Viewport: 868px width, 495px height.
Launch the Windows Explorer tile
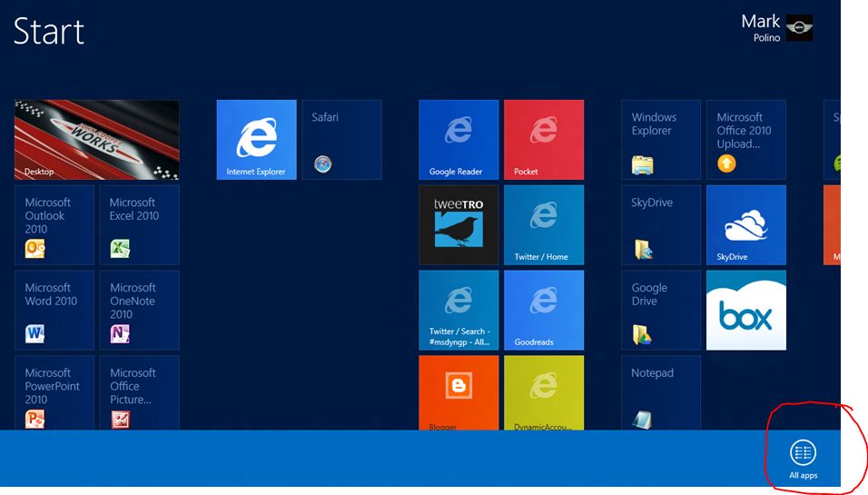pyautogui.click(x=661, y=140)
